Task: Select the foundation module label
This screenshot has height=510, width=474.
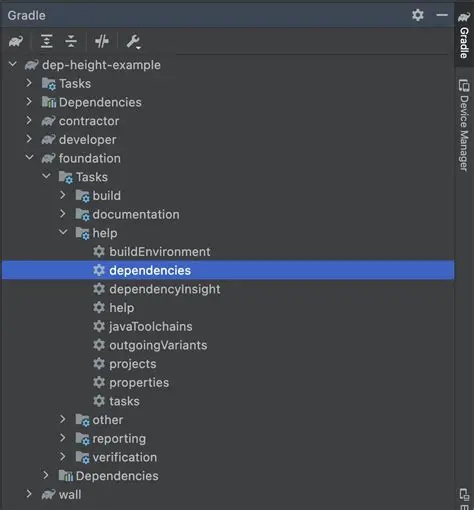Action: pos(90,158)
